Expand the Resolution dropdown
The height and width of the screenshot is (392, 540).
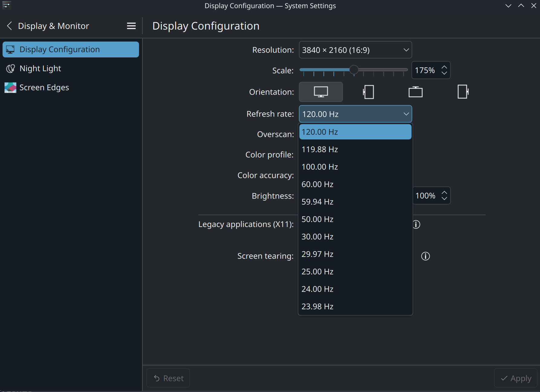coord(355,50)
